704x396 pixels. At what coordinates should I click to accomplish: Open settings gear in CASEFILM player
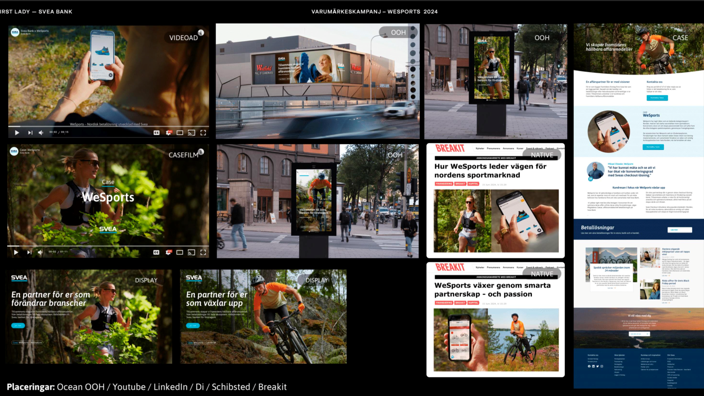pos(169,252)
